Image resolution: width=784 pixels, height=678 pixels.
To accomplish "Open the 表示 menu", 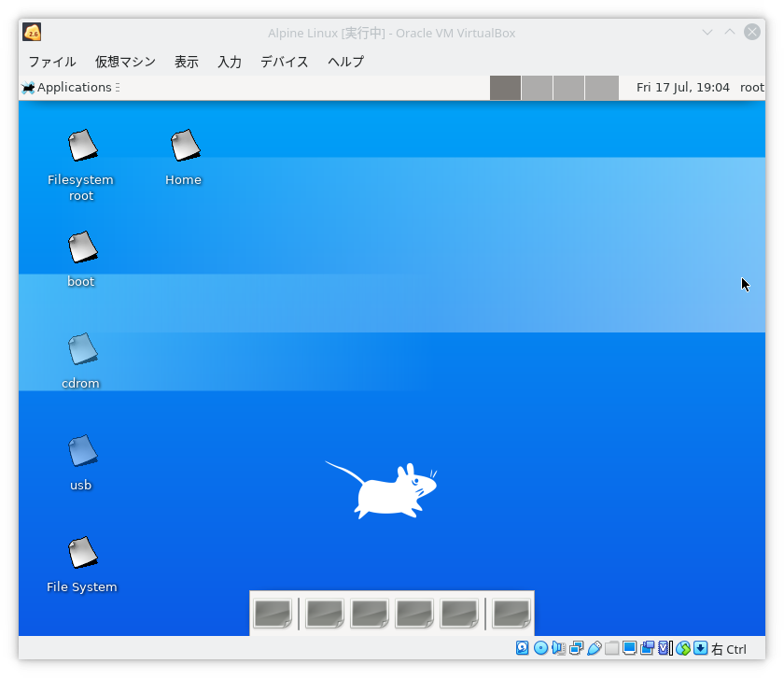I will coord(187,62).
